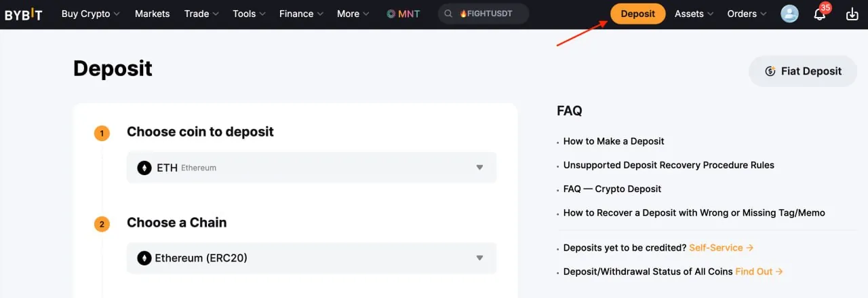Click the search magnifier icon
868x298 pixels.
pos(449,14)
